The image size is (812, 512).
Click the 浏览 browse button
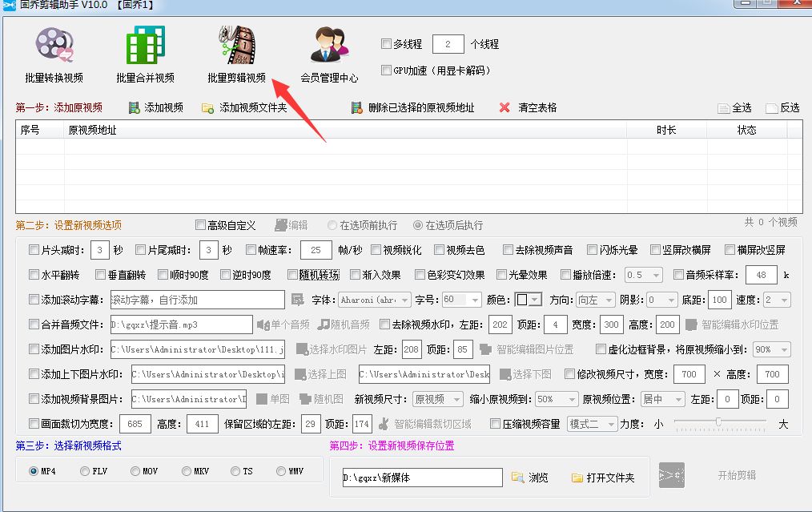tap(530, 478)
